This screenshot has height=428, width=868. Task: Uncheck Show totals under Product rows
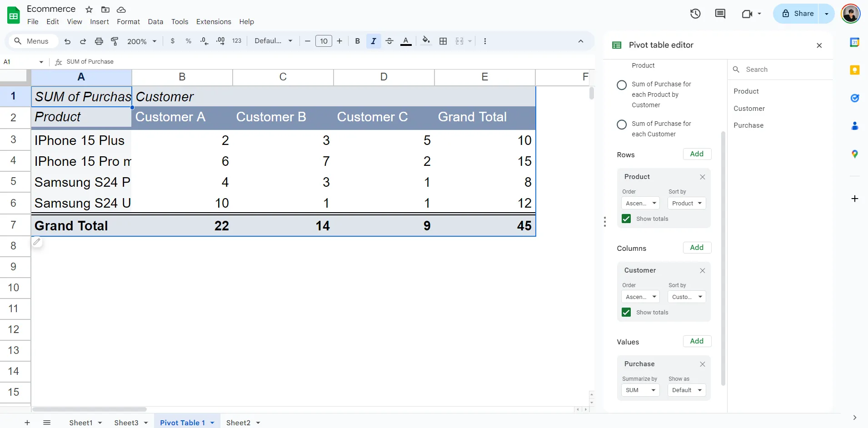coord(626,219)
